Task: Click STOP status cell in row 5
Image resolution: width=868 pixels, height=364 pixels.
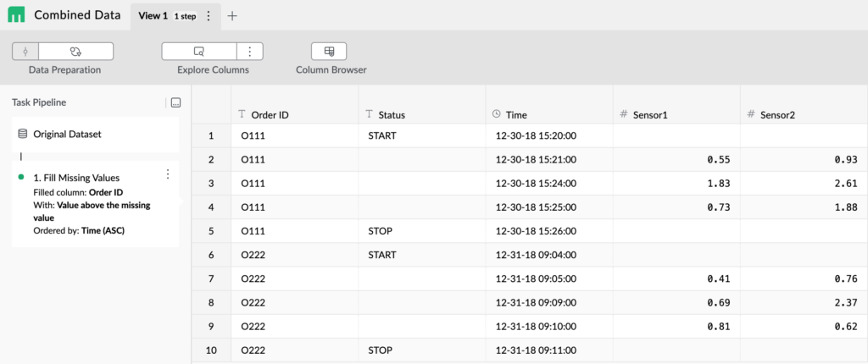Action: point(422,231)
